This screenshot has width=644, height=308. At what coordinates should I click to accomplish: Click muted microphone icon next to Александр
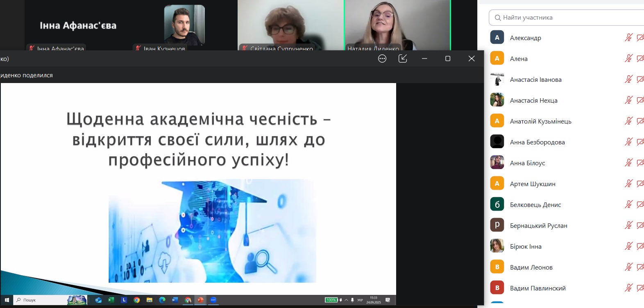tap(628, 38)
